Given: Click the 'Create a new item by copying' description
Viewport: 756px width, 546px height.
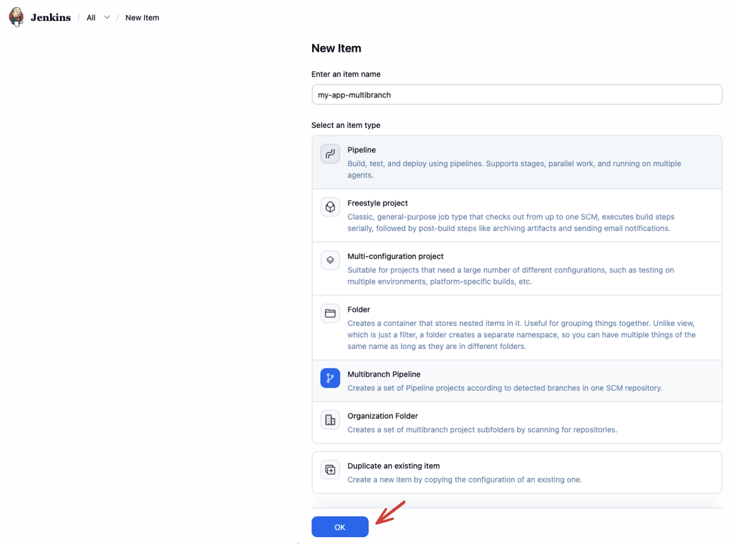Looking at the screenshot, I should pyautogui.click(x=464, y=480).
